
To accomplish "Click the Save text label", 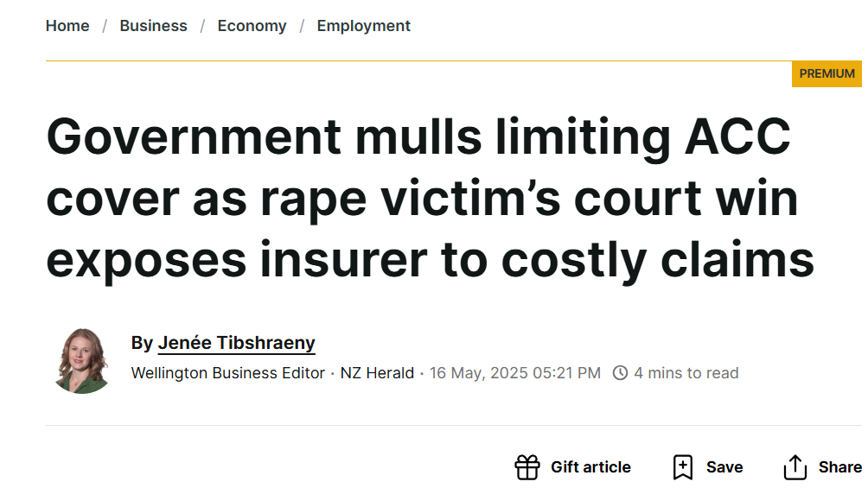I will pos(724,467).
